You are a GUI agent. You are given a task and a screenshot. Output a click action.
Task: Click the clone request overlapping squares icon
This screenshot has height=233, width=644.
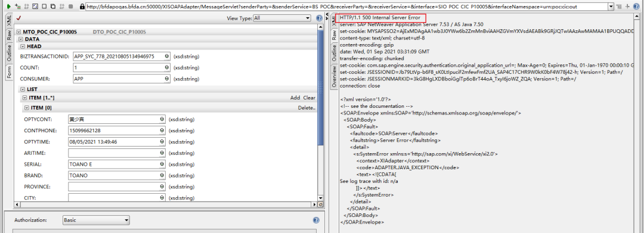[53, 7]
